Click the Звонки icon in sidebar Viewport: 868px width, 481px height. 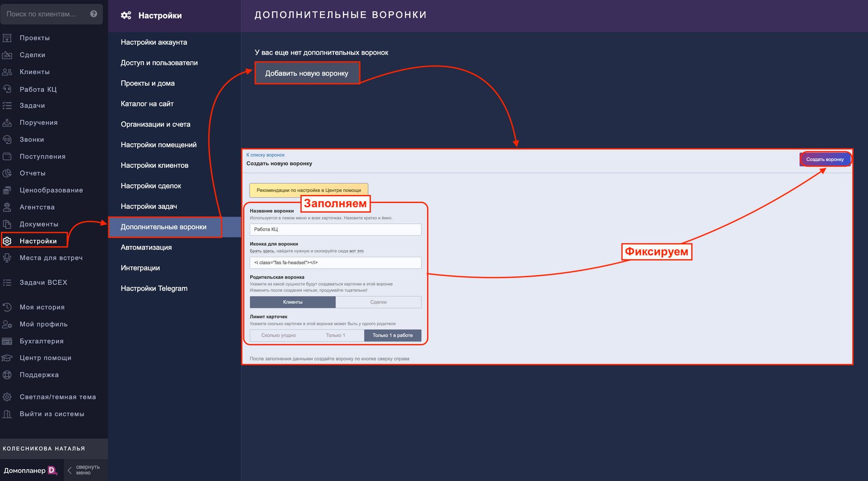click(7, 139)
